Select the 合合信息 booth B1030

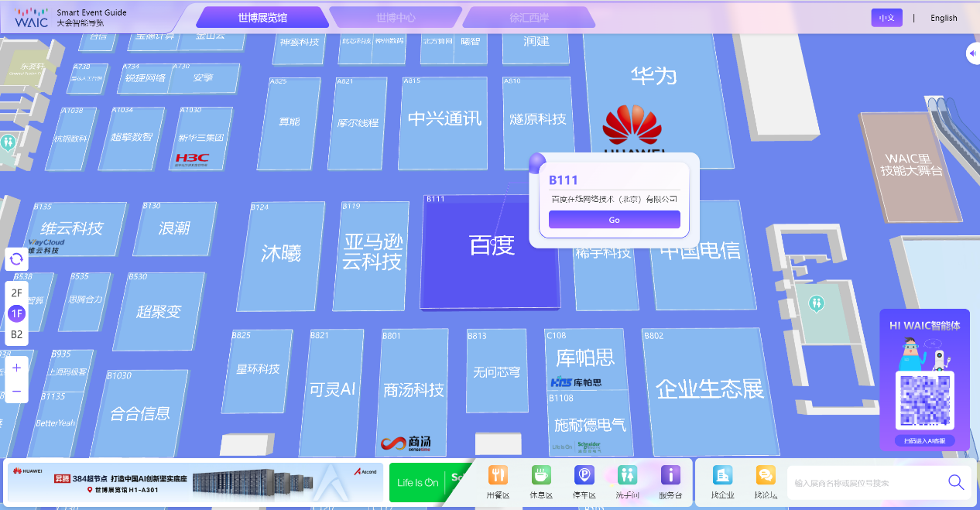[140, 414]
